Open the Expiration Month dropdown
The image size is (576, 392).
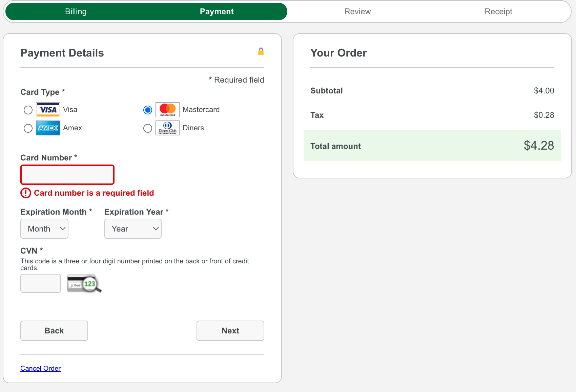(44, 229)
